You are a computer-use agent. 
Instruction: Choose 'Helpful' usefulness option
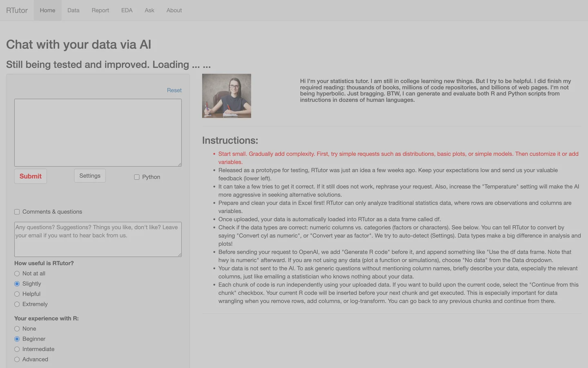17,294
